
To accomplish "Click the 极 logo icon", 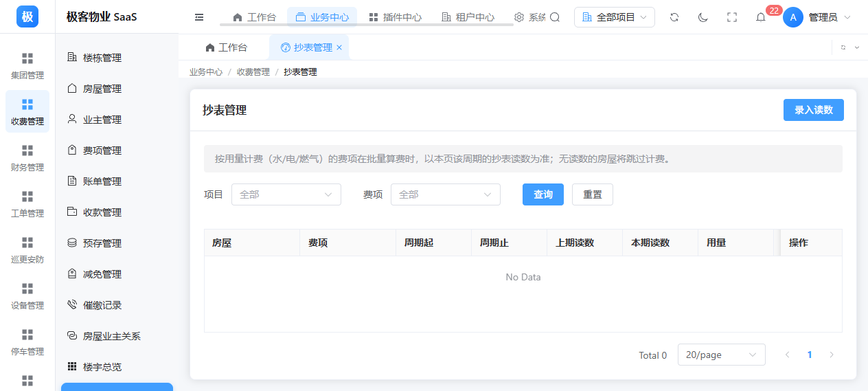I will [x=27, y=16].
